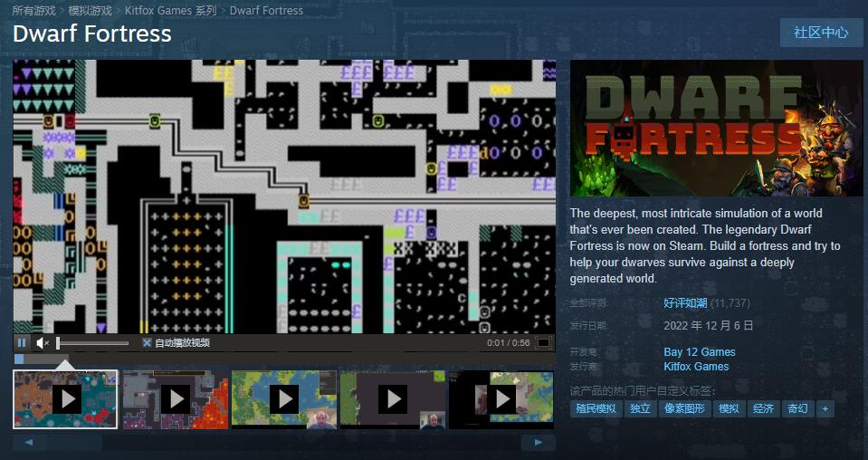
Task: Pause the trailer video
Action: point(22,342)
